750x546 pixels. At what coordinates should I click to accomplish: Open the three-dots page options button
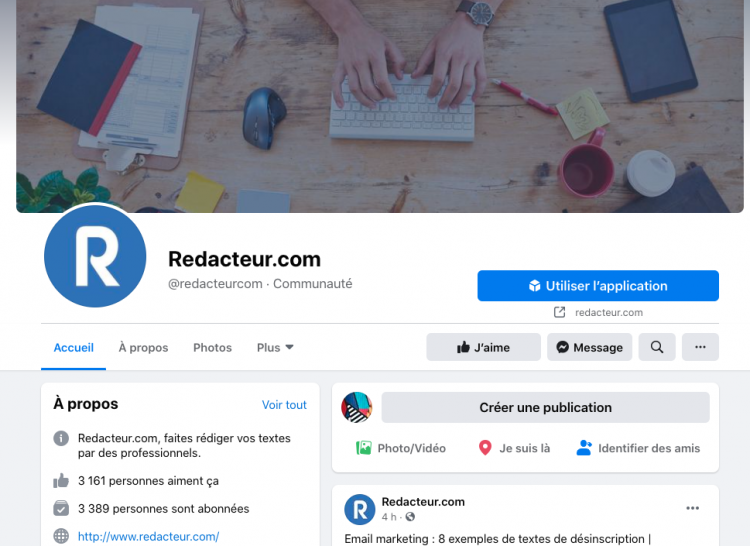(700, 347)
